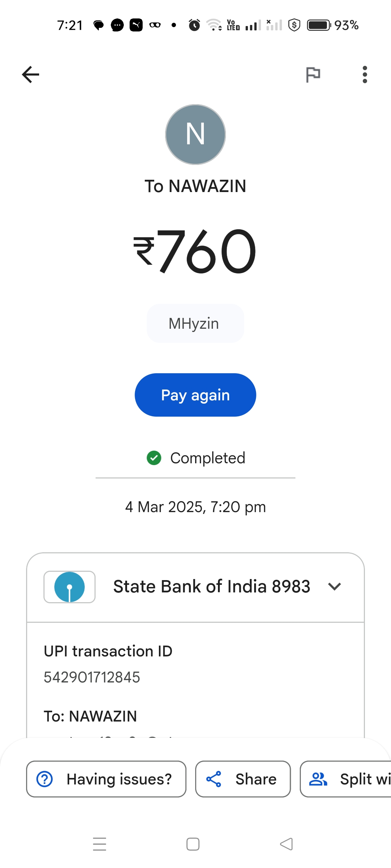Tap the report flag icon
This screenshot has width=391, height=868.
point(313,75)
